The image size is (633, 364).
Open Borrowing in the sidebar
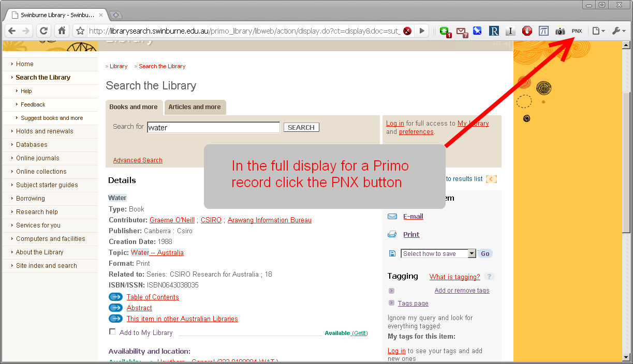pos(31,199)
